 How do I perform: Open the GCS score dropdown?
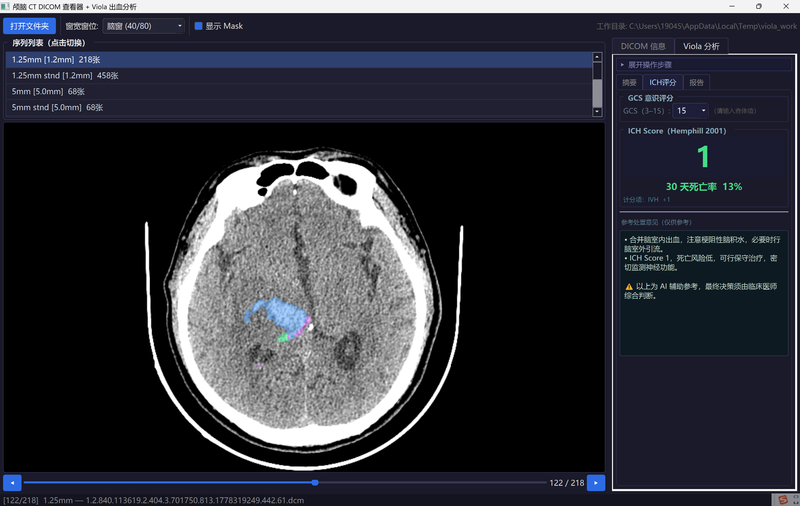[690, 111]
